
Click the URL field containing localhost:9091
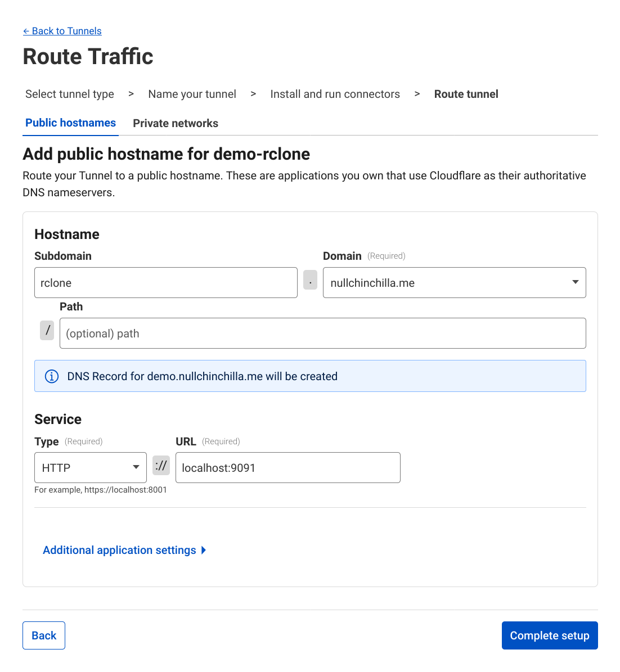pos(288,467)
